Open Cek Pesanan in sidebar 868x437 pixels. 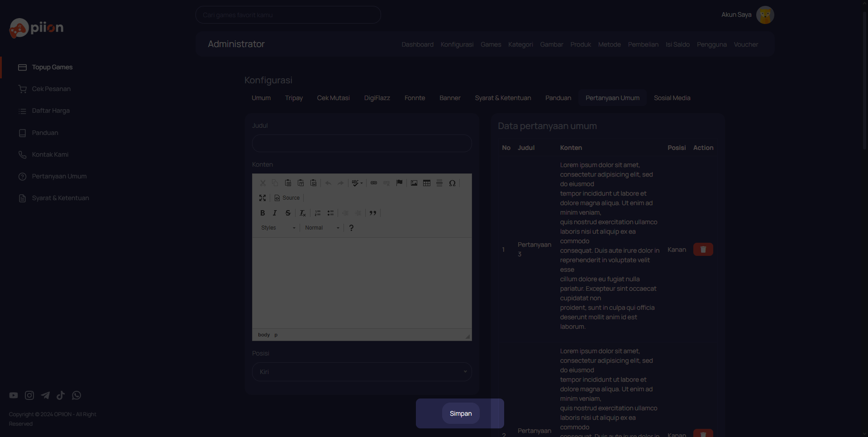pyautogui.click(x=51, y=89)
